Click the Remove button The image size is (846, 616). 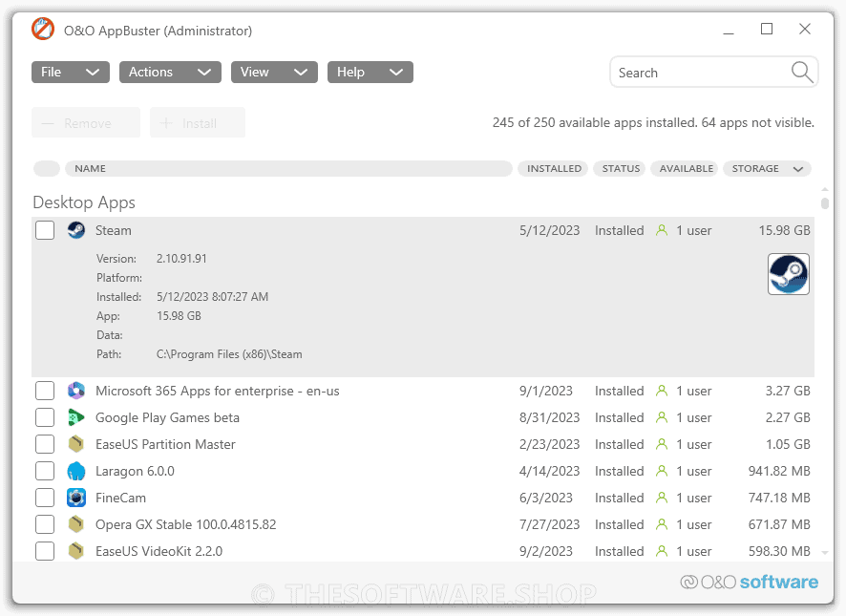(86, 122)
